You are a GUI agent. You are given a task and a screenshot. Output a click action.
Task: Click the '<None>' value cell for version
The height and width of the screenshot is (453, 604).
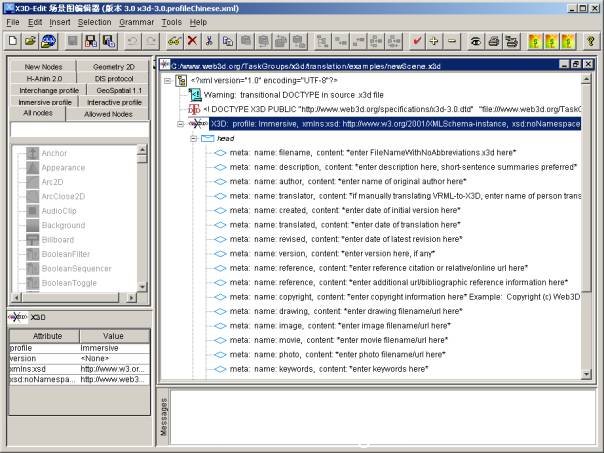pos(114,359)
